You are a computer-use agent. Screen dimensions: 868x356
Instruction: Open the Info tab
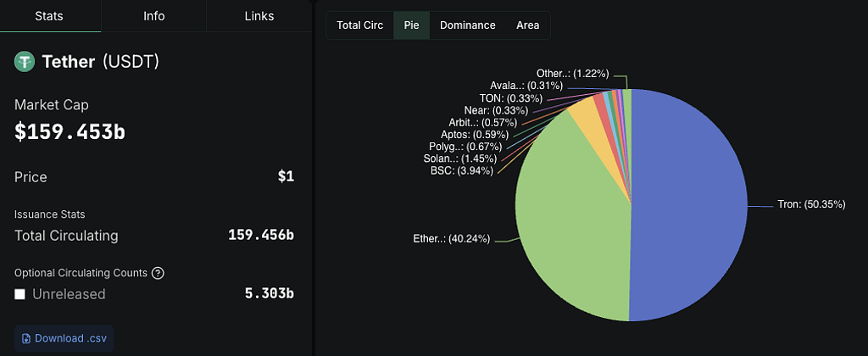click(154, 16)
